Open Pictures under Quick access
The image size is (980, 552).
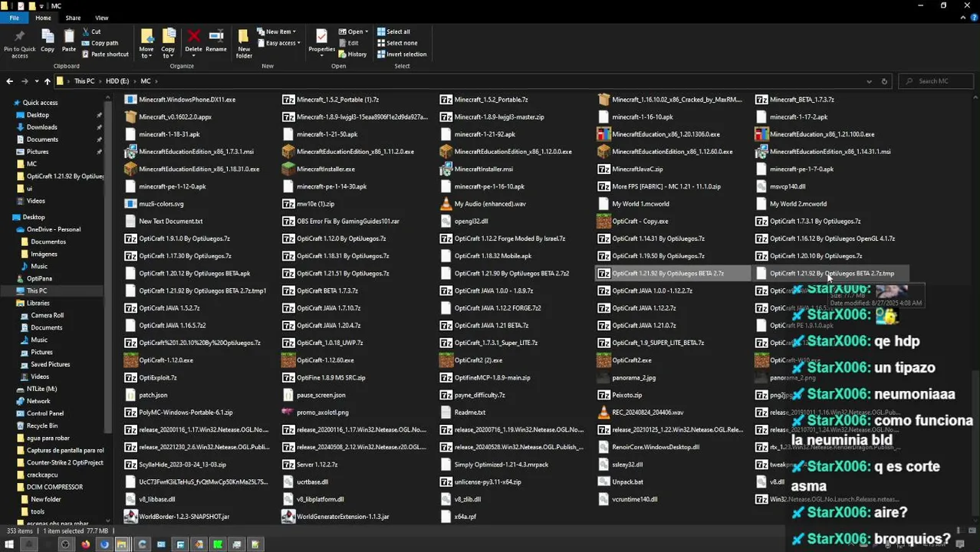pos(37,152)
